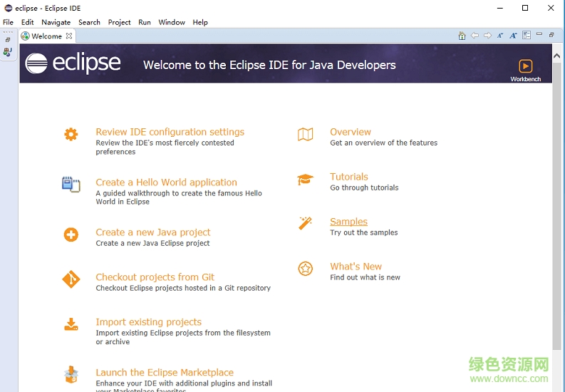Screen dimensions: 565x392
Task: Click the Samples link
Action: [x=348, y=222]
